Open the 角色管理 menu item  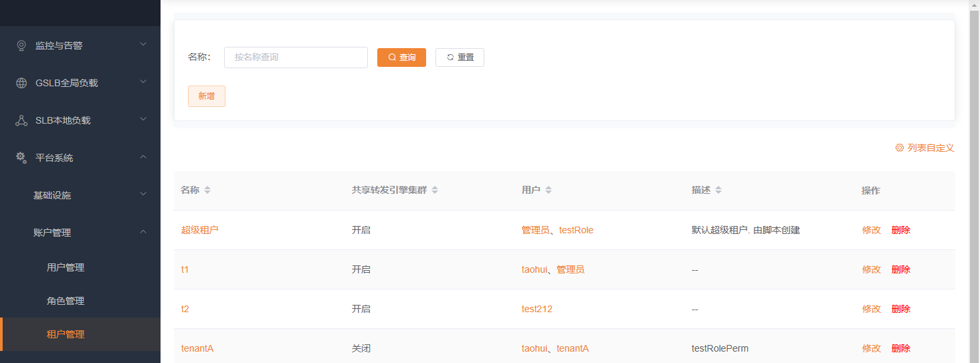coord(66,301)
